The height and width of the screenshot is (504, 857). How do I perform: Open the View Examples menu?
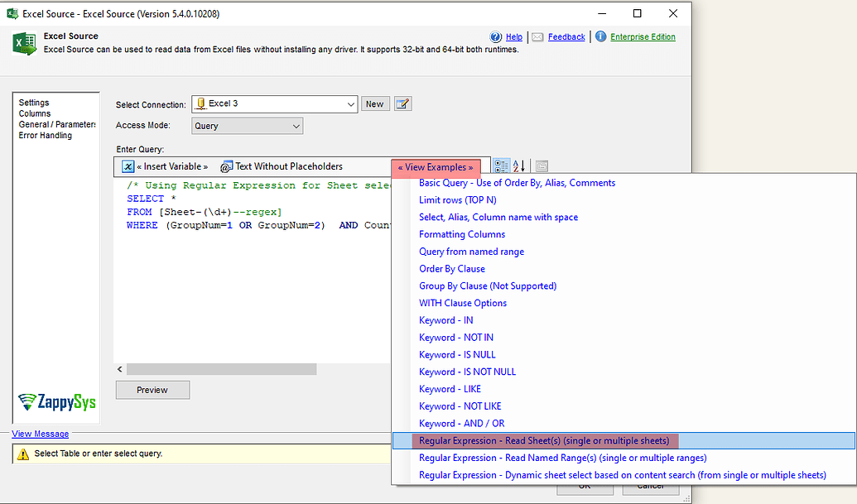[x=436, y=167]
